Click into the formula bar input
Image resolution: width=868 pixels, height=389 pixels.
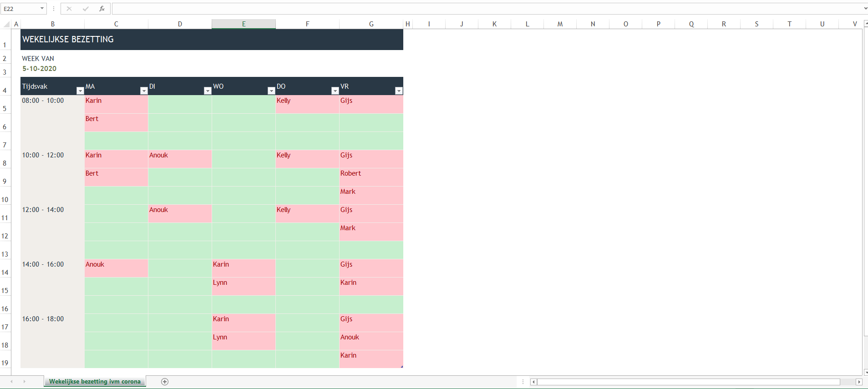pyautogui.click(x=487, y=9)
